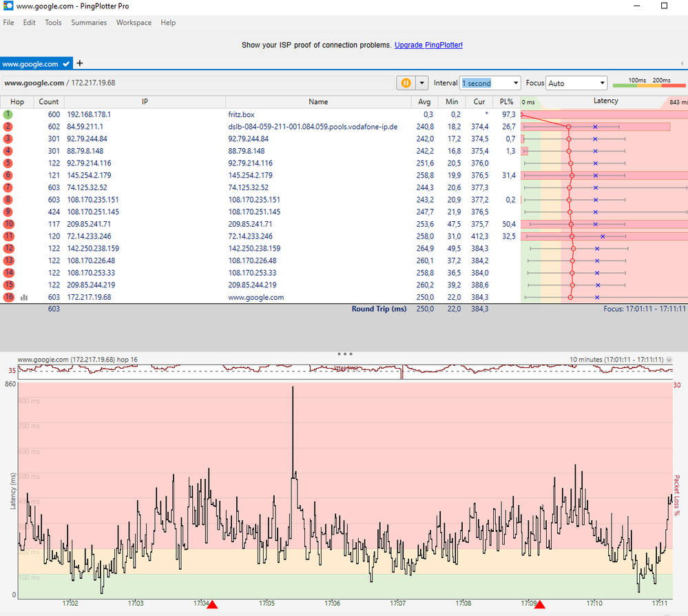Open the Tools menu
The image size is (688, 616).
pos(53,23)
